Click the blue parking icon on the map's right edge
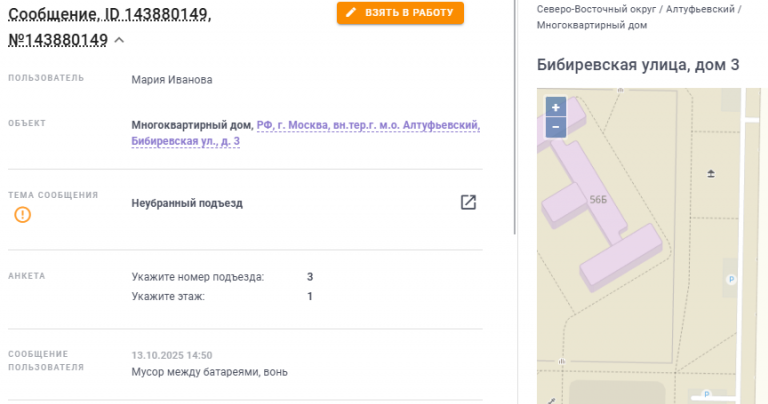768x404 pixels. 731,280
